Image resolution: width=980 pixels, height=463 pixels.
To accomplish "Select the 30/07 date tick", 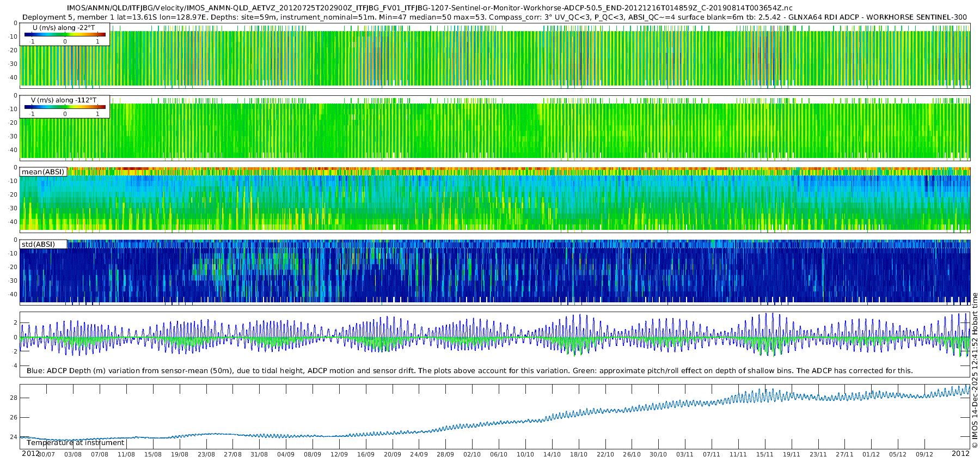I will [x=46, y=454].
